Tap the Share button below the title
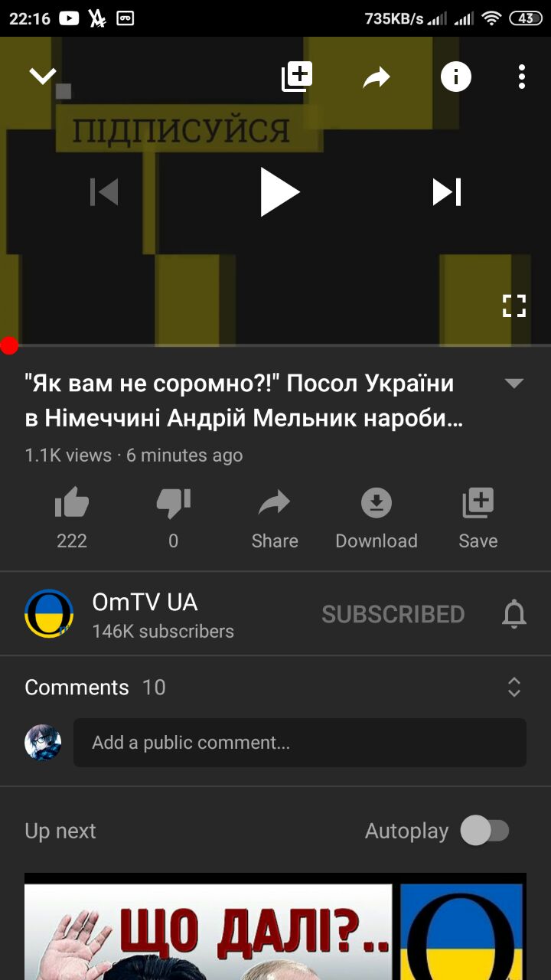The width and height of the screenshot is (551, 980). tap(275, 519)
